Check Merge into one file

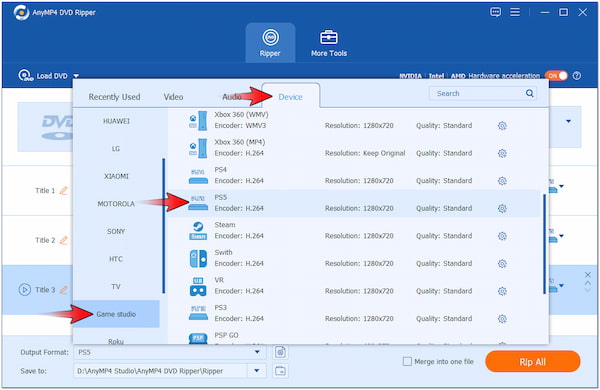[x=407, y=361]
